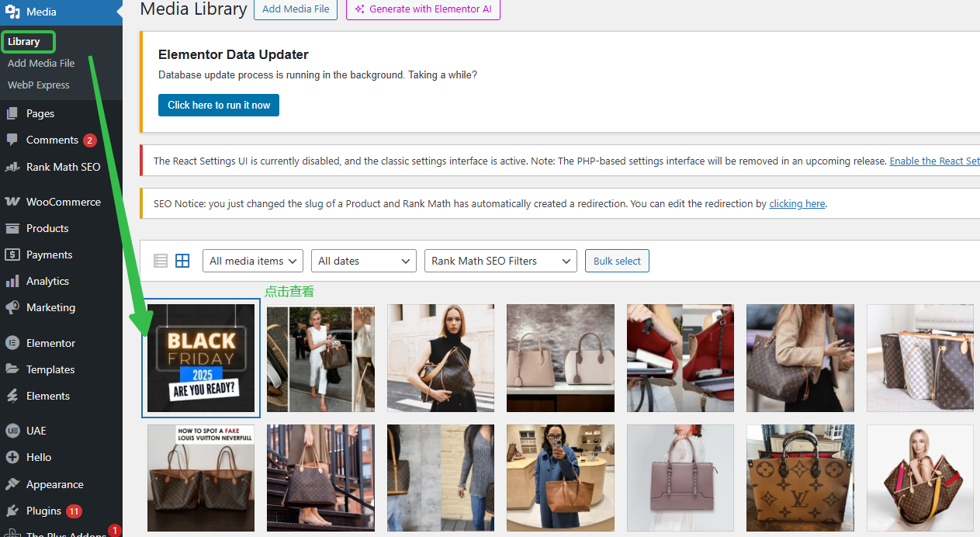Click the Elementor sidebar icon
The height and width of the screenshot is (537, 980).
12,343
